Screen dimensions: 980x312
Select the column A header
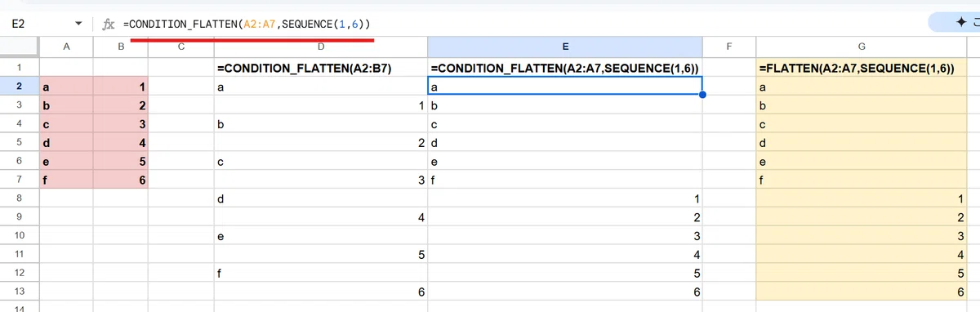coord(66,47)
